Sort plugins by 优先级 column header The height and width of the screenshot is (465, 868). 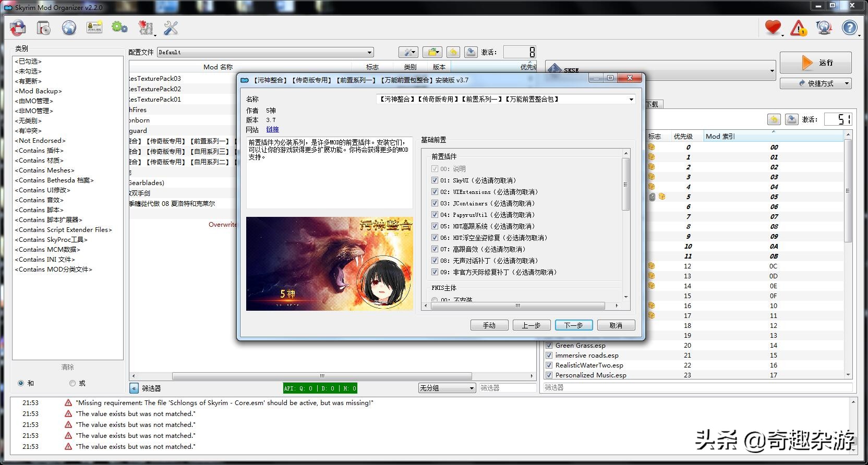(683, 136)
